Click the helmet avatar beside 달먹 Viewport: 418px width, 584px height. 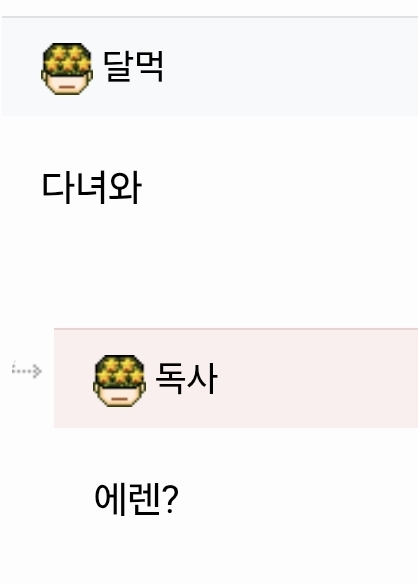[67, 69]
